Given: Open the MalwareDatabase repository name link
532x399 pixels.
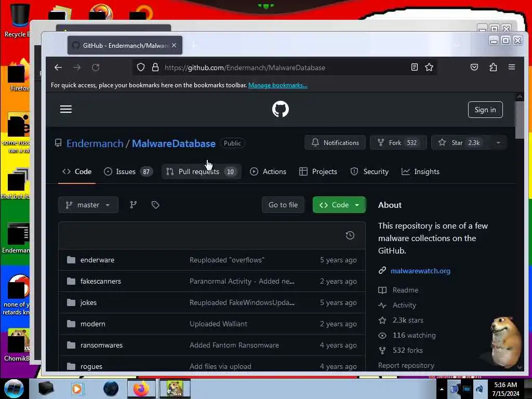Looking at the screenshot, I should coord(174,143).
